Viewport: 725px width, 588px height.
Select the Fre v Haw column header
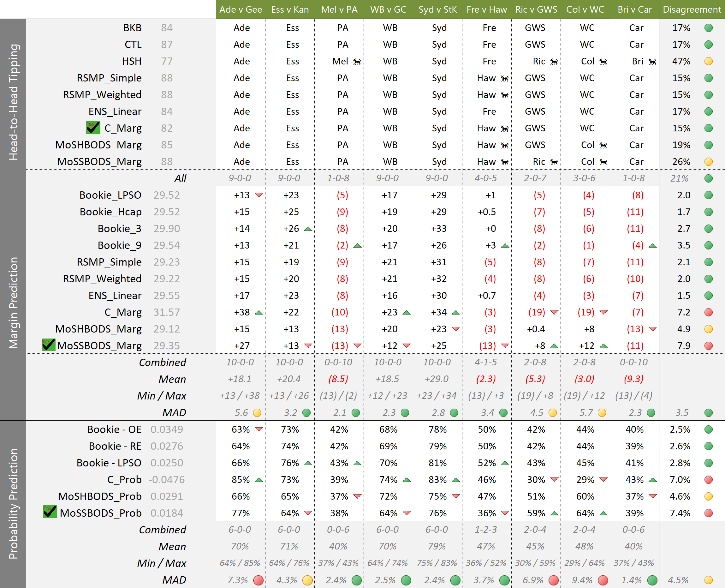[x=487, y=9]
